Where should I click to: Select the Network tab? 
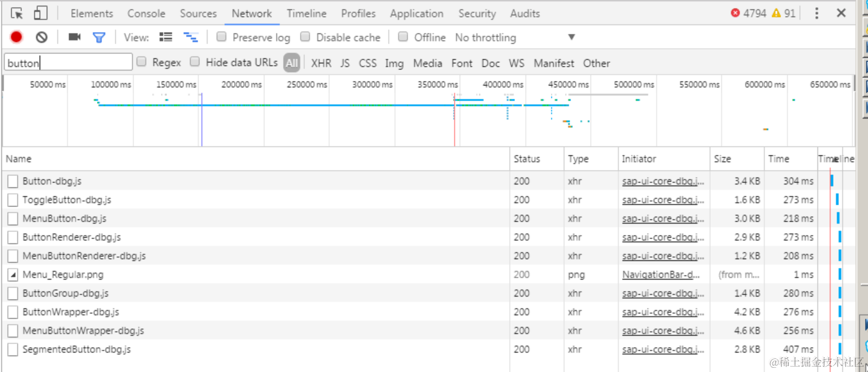pos(252,13)
